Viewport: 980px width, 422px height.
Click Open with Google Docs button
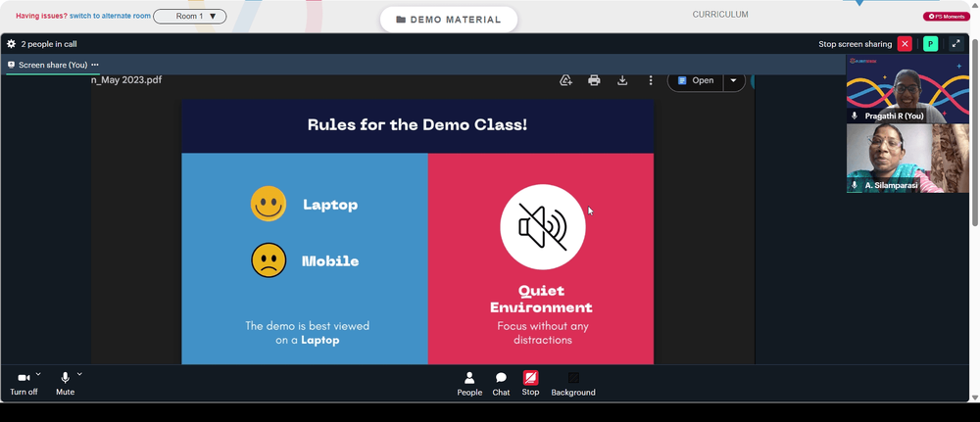[x=696, y=80]
